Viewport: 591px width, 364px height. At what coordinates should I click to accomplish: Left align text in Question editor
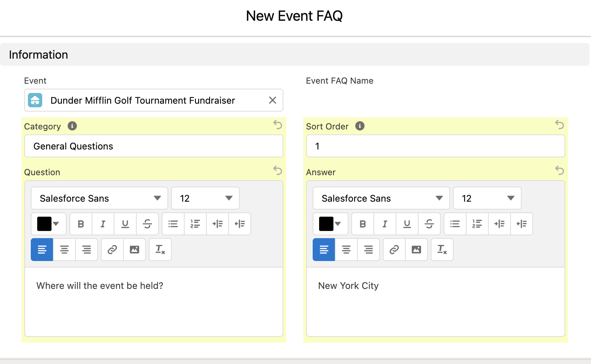pyautogui.click(x=42, y=250)
